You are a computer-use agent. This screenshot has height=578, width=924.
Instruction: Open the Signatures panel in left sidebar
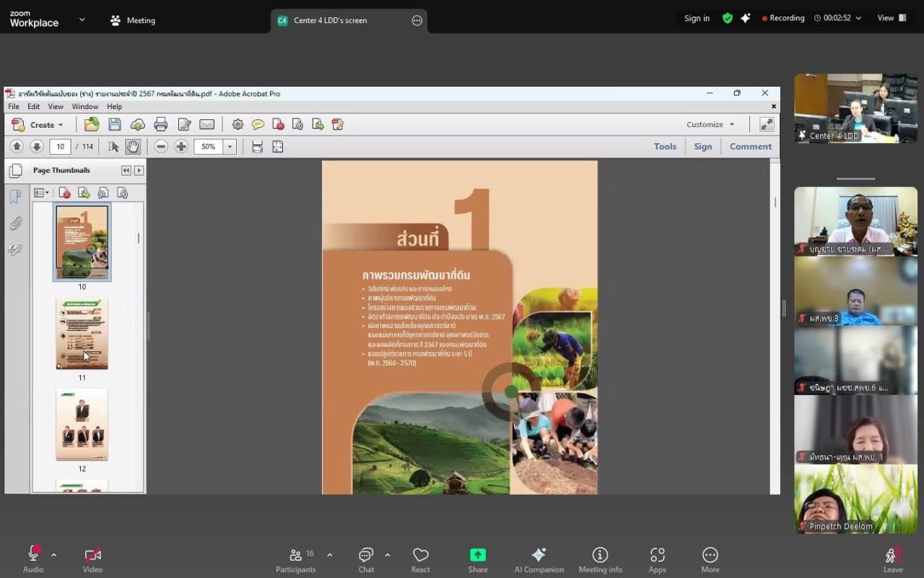[15, 250]
